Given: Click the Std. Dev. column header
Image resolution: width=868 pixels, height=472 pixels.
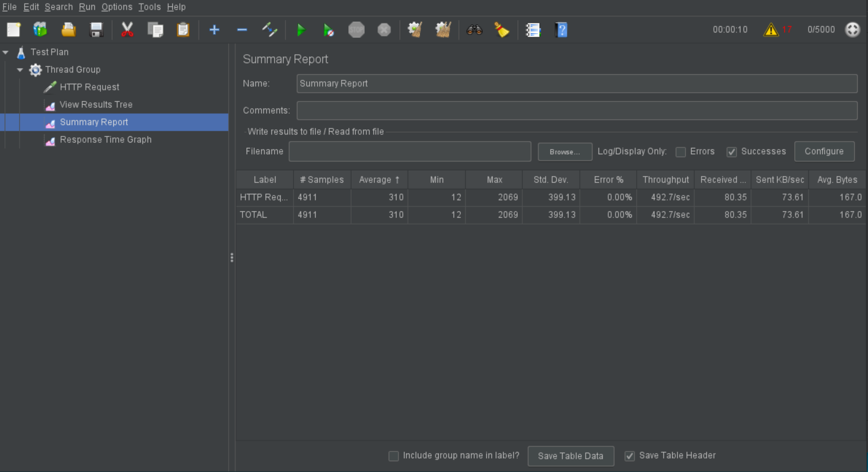Looking at the screenshot, I should pyautogui.click(x=551, y=179).
